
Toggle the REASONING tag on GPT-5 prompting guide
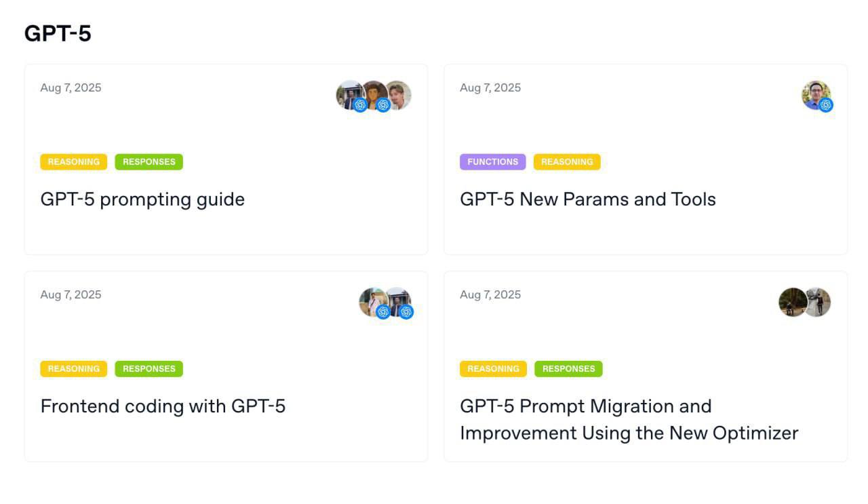click(x=73, y=161)
